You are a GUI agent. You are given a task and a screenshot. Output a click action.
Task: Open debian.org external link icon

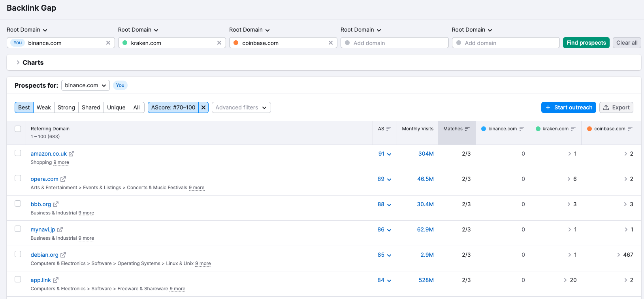63,255
